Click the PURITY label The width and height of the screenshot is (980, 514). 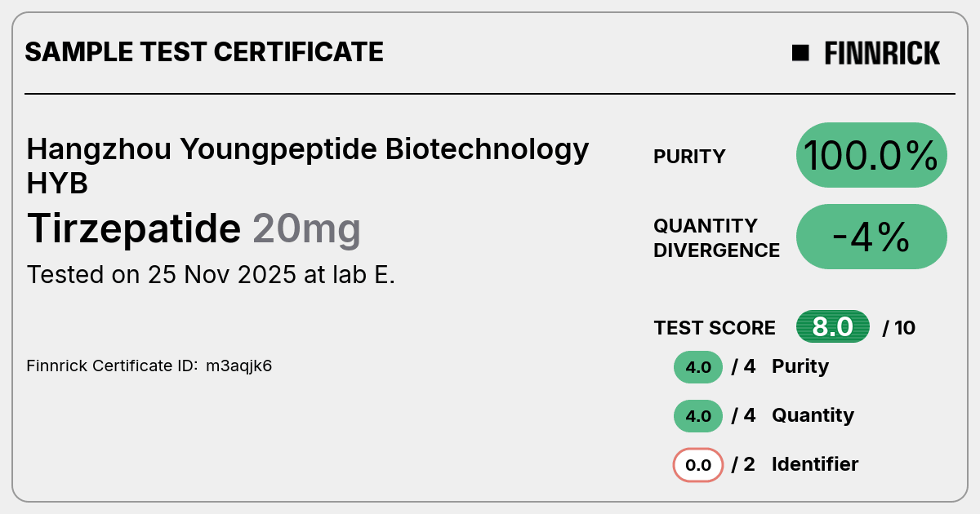(x=689, y=157)
